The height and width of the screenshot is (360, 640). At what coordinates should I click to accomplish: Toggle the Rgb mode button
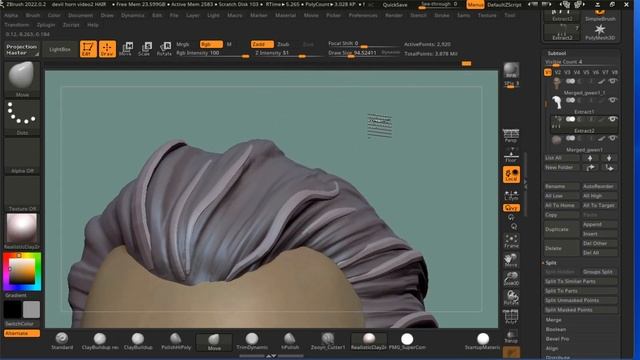click(x=211, y=44)
